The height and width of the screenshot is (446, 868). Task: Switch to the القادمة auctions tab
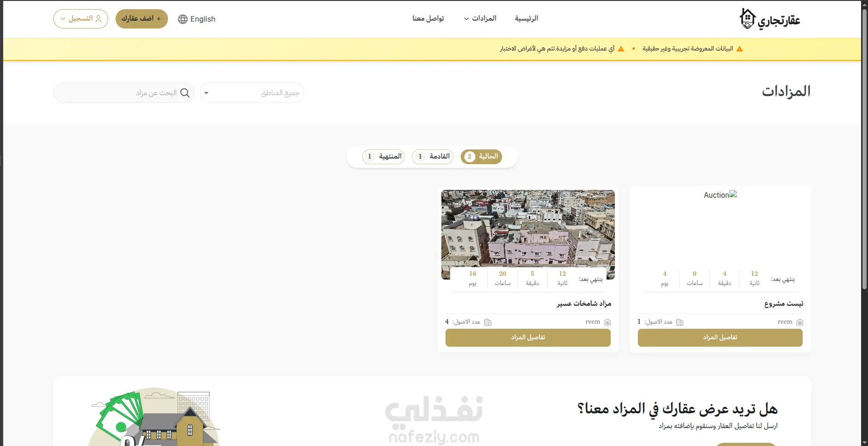point(433,156)
